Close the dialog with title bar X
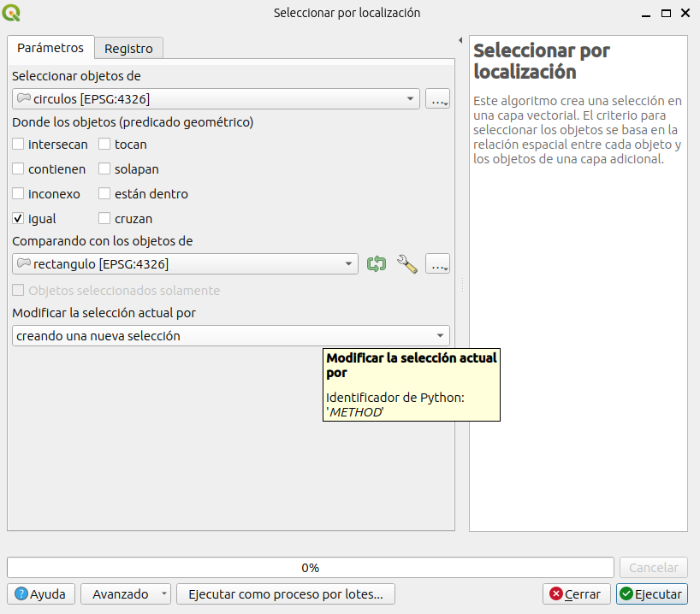This screenshot has width=700, height=614. (685, 13)
